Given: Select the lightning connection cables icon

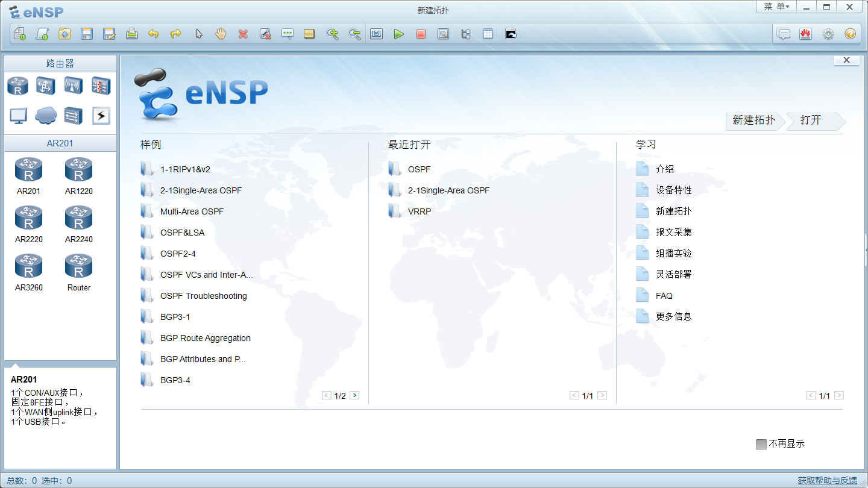Looking at the screenshot, I should click(x=101, y=115).
